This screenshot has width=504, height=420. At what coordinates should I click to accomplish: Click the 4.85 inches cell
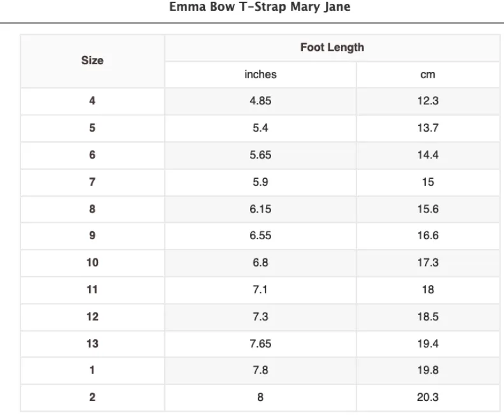260,101
